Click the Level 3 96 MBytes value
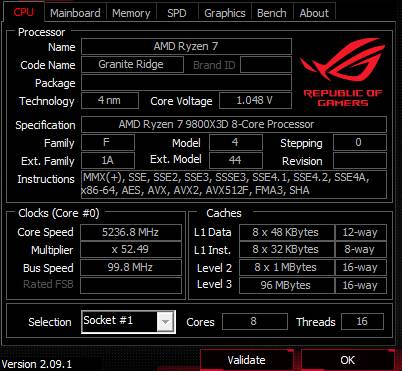The image size is (402, 371). [x=287, y=286]
